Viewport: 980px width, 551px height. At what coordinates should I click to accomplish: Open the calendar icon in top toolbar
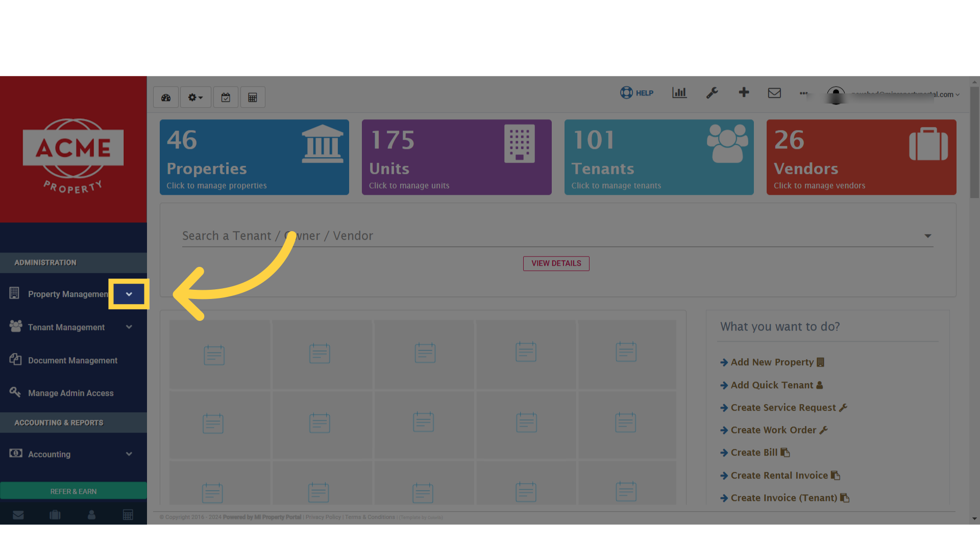(x=226, y=97)
